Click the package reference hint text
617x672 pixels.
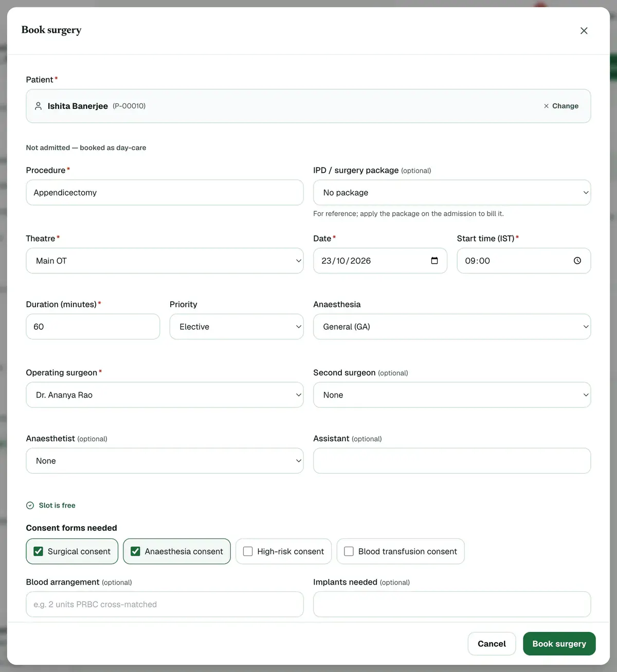click(408, 214)
